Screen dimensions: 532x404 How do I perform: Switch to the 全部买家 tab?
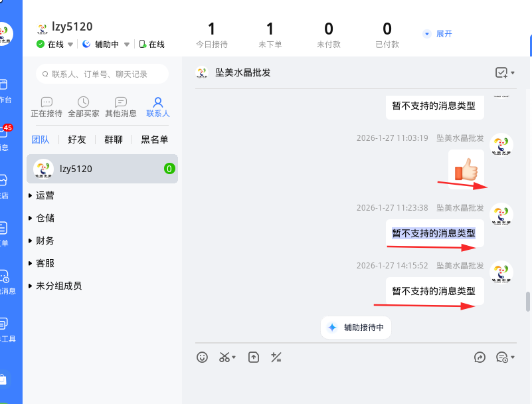coord(84,107)
